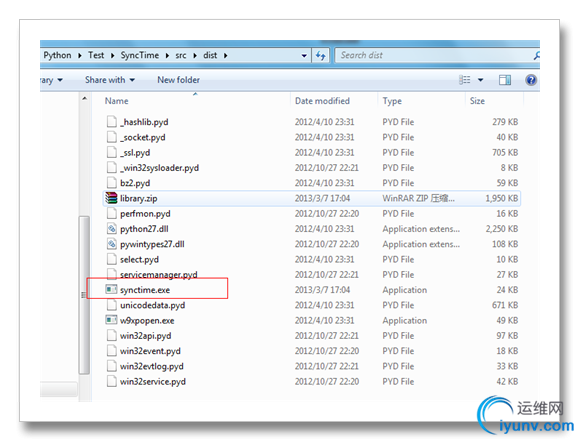The image size is (580, 442).
Task: Click the win32event.pyd file icon
Action: click(111, 350)
